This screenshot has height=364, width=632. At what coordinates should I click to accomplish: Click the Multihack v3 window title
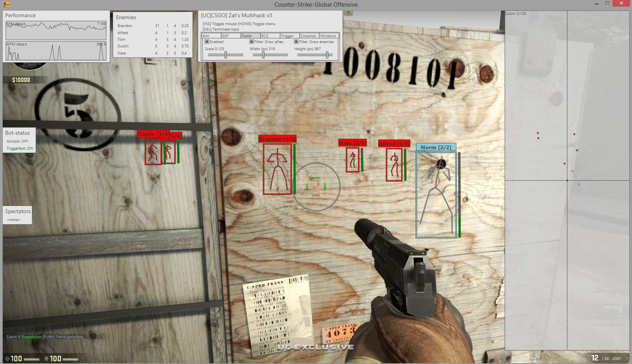tap(237, 15)
